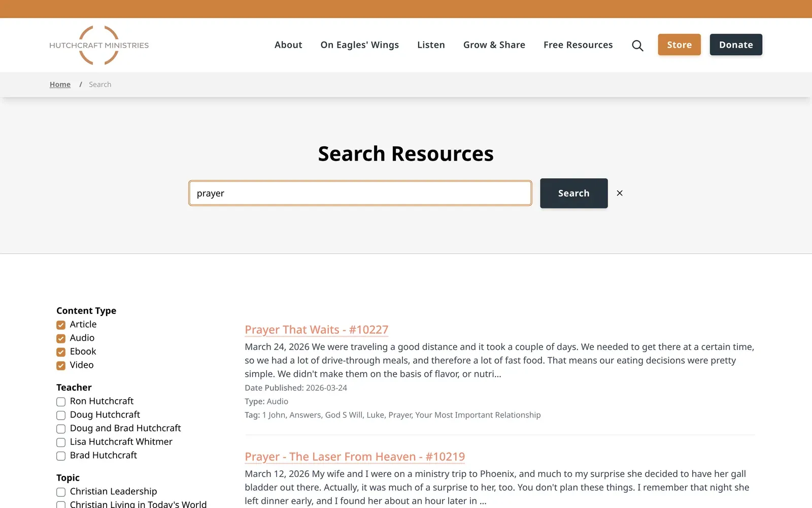The width and height of the screenshot is (812, 508).
Task: Open result Prayer That Waits - #10227
Action: [316, 330]
